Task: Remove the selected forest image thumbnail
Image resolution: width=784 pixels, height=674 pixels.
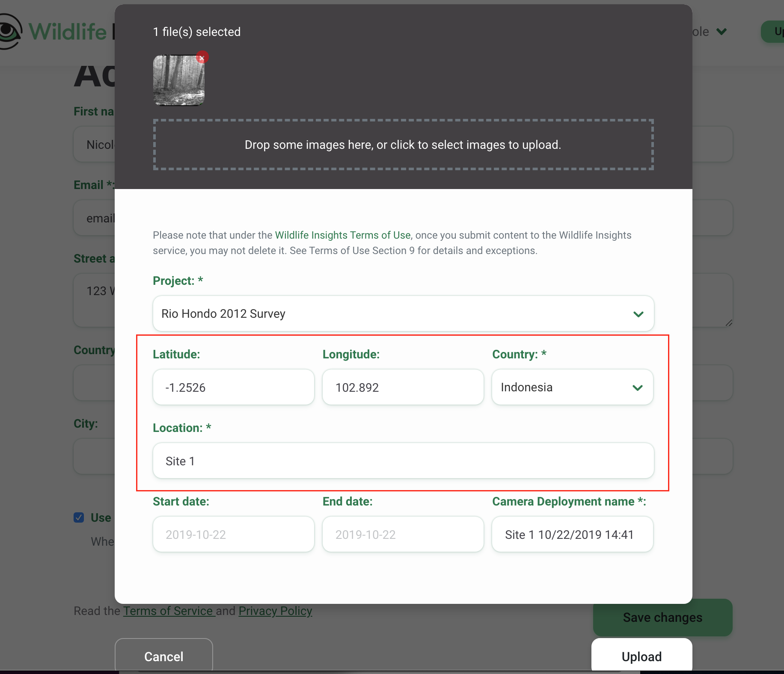Action: click(202, 57)
